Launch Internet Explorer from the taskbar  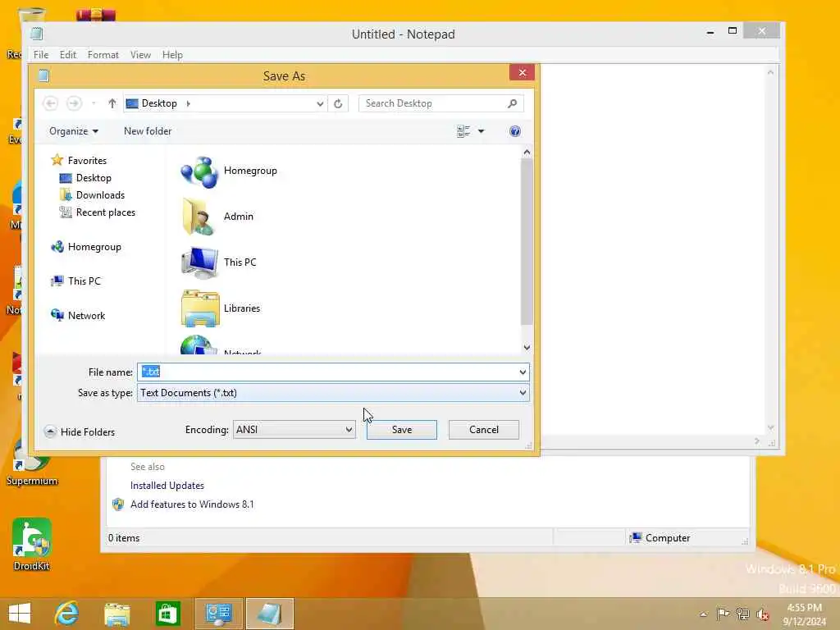coord(67,614)
